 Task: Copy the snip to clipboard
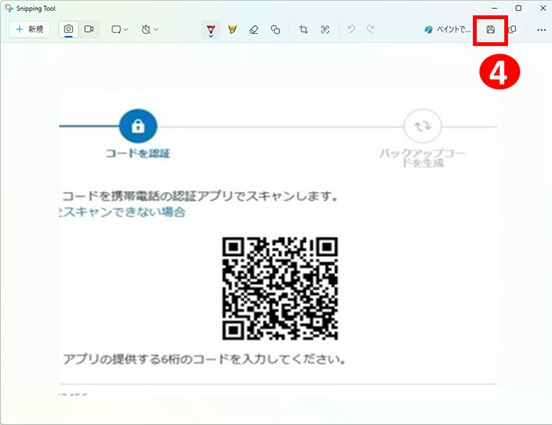point(513,30)
